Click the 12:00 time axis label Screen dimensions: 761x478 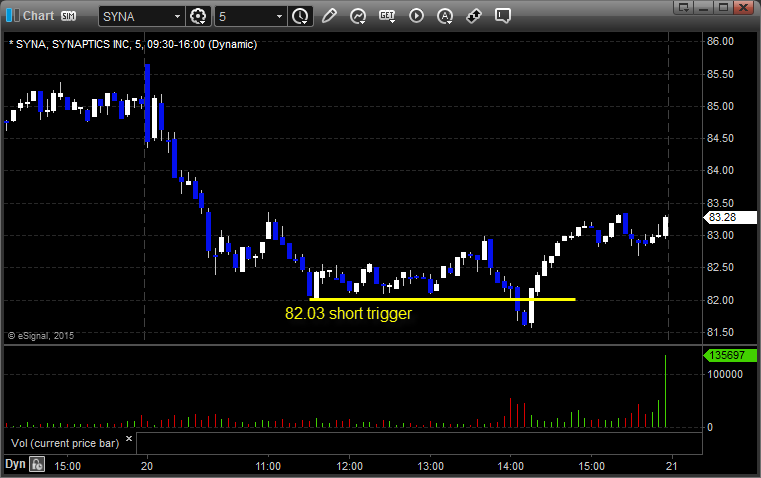click(x=349, y=466)
